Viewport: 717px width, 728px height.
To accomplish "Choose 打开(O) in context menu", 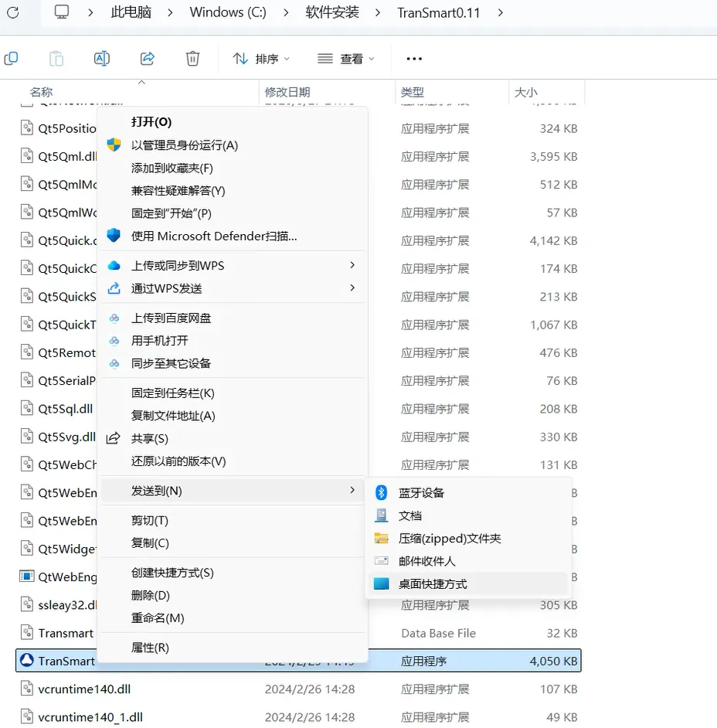I will (233, 122).
